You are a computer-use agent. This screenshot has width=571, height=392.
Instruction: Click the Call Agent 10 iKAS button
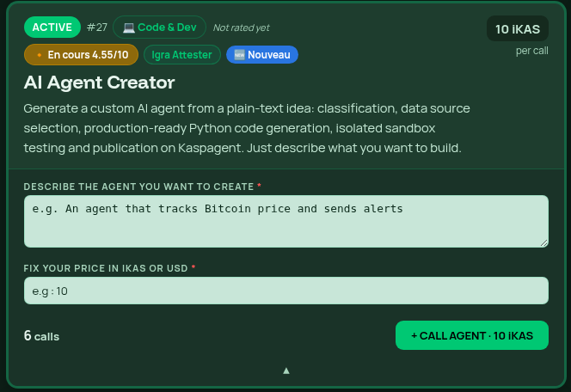pyautogui.click(x=472, y=335)
